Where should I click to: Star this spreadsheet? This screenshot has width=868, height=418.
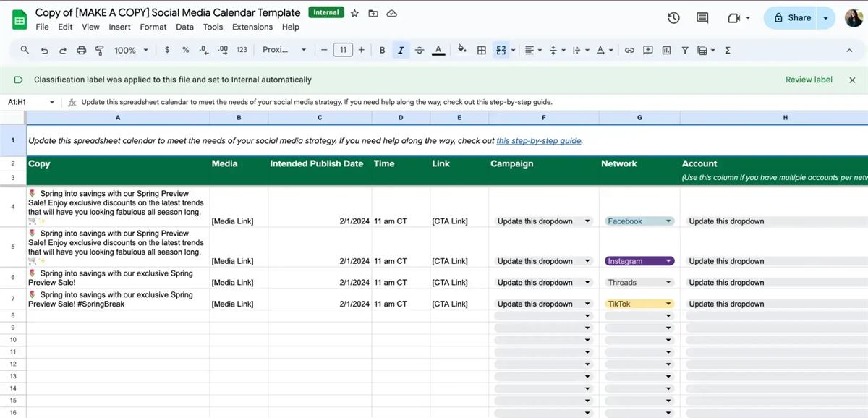point(354,13)
